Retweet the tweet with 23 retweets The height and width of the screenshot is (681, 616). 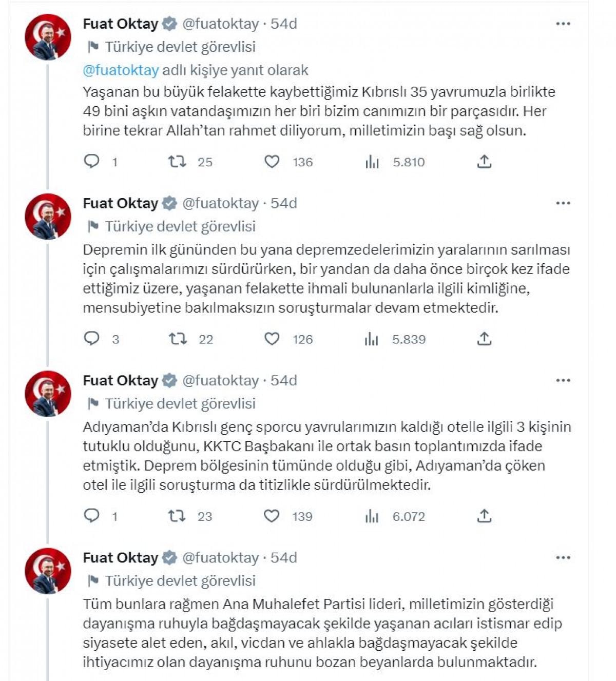(177, 516)
